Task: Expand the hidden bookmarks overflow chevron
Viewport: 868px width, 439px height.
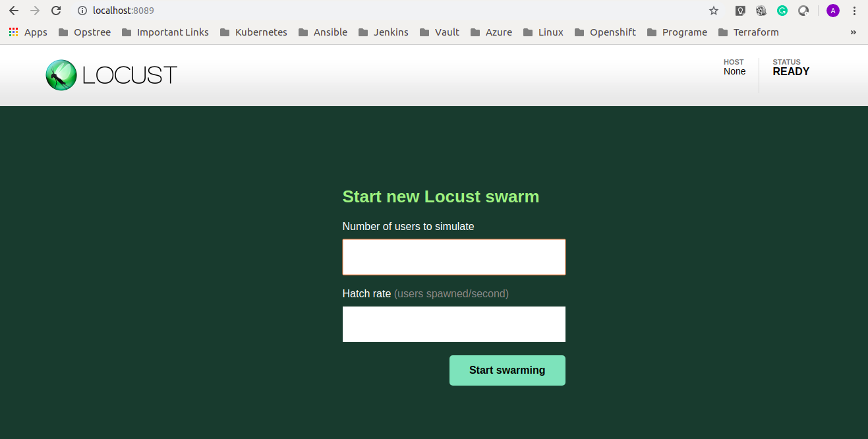Action: click(854, 32)
